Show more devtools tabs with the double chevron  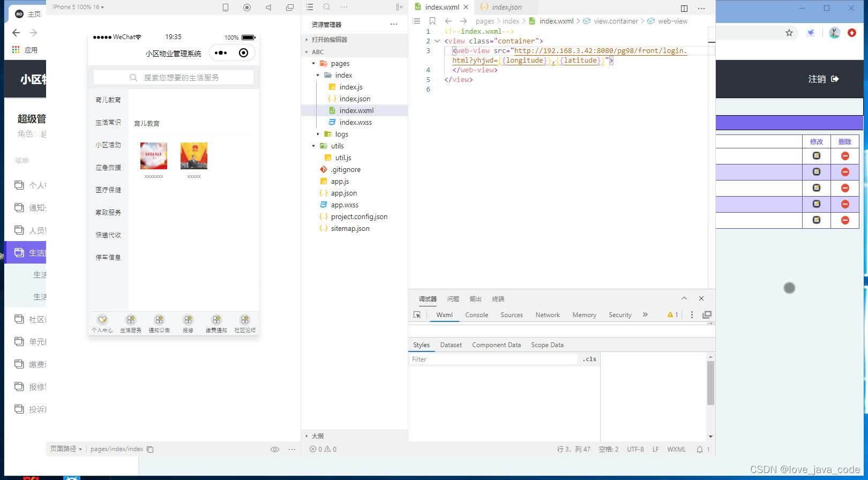tap(645, 314)
